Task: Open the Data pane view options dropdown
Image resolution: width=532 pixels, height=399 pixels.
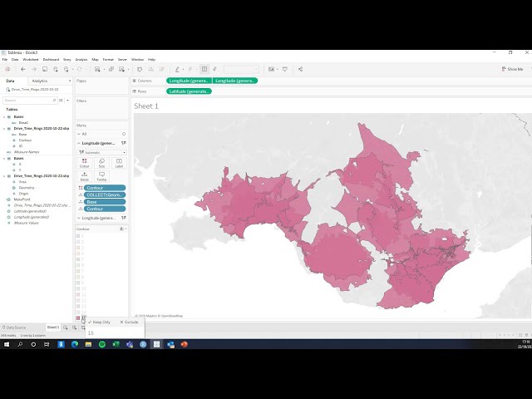Action: tap(67, 101)
